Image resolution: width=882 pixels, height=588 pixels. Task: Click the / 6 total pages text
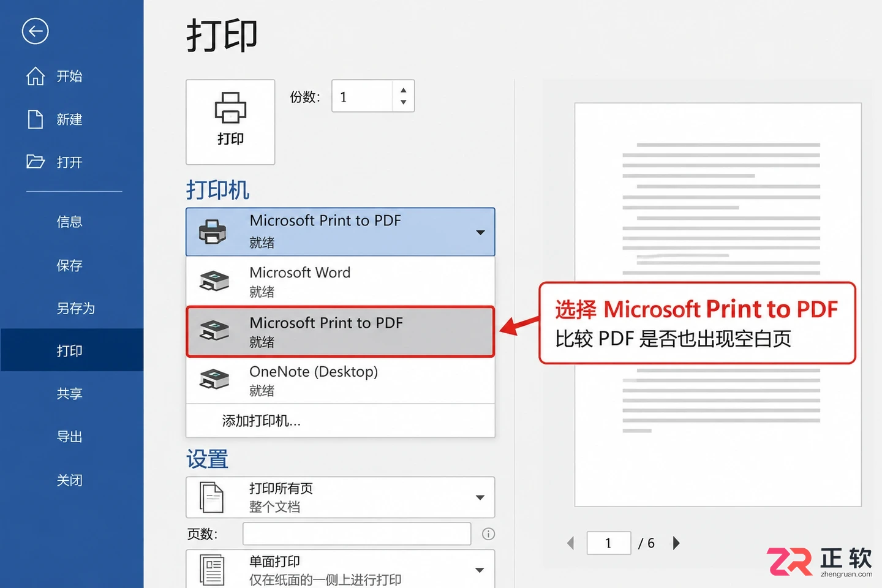tap(646, 543)
